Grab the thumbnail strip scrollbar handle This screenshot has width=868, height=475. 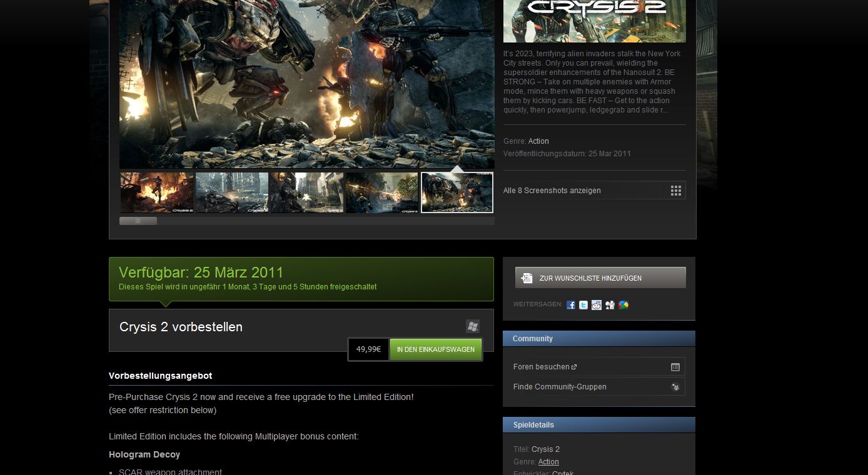pyautogui.click(x=138, y=221)
